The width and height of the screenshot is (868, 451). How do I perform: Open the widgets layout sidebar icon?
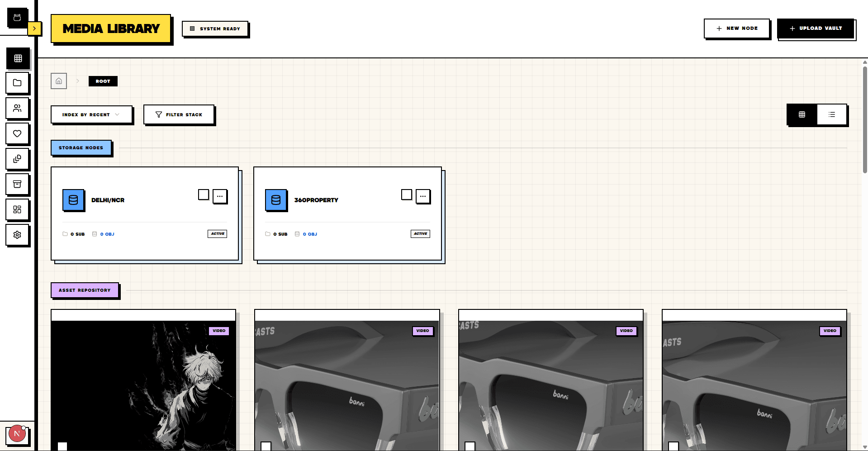click(x=18, y=209)
